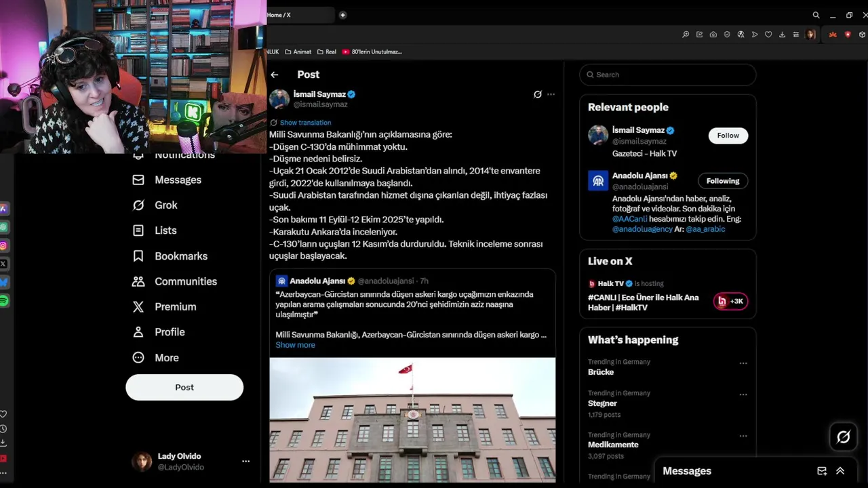
Task: Click Show more in quoted Anadolu Ajansı post
Action: [295, 345]
